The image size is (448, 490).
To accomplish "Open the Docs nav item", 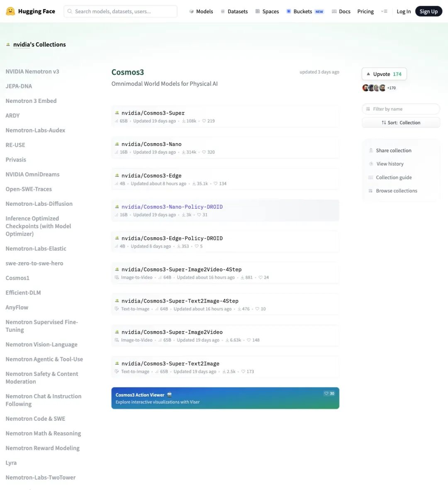I will tap(341, 11).
